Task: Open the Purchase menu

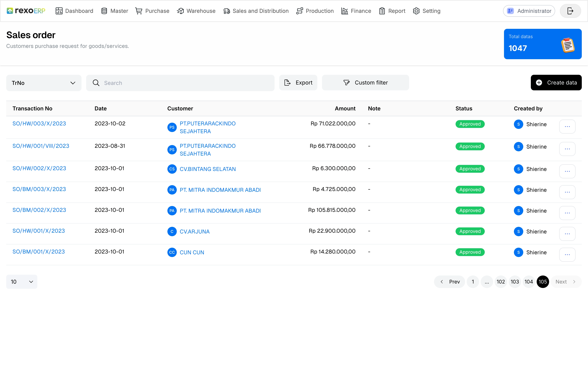Action: point(152,11)
